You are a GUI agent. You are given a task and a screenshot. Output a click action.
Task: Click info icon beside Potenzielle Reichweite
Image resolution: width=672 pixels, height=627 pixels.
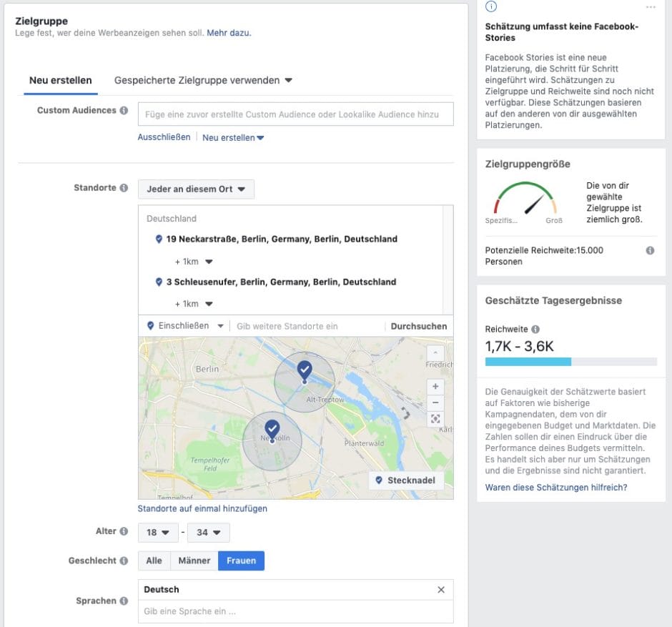[650, 251]
